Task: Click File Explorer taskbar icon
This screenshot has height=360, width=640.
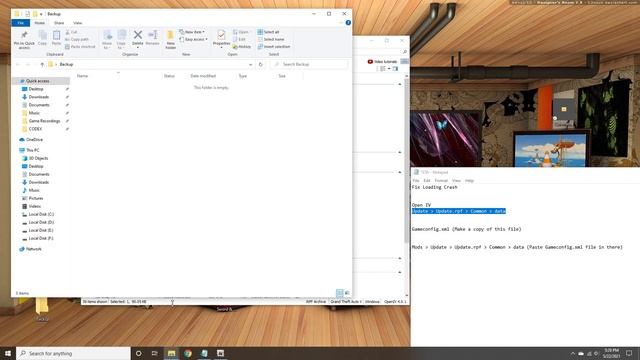Action: point(171,353)
